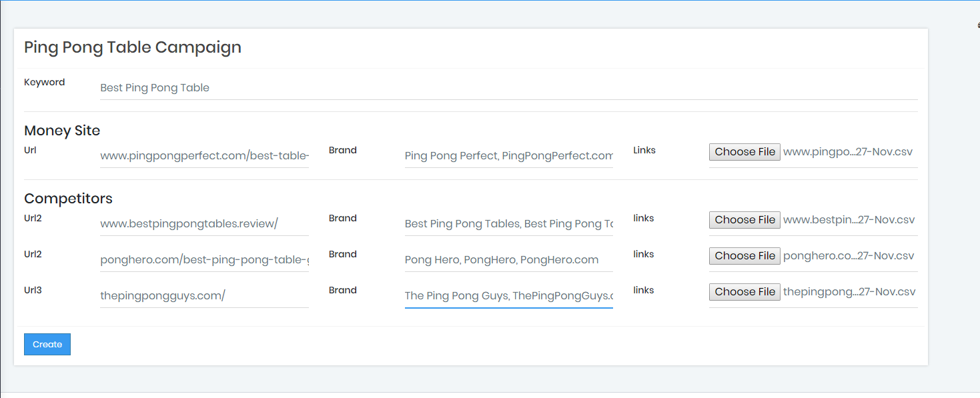Click the competitor Url field www.bestpingpongtables.review/
This screenshot has height=398, width=980.
(x=204, y=224)
